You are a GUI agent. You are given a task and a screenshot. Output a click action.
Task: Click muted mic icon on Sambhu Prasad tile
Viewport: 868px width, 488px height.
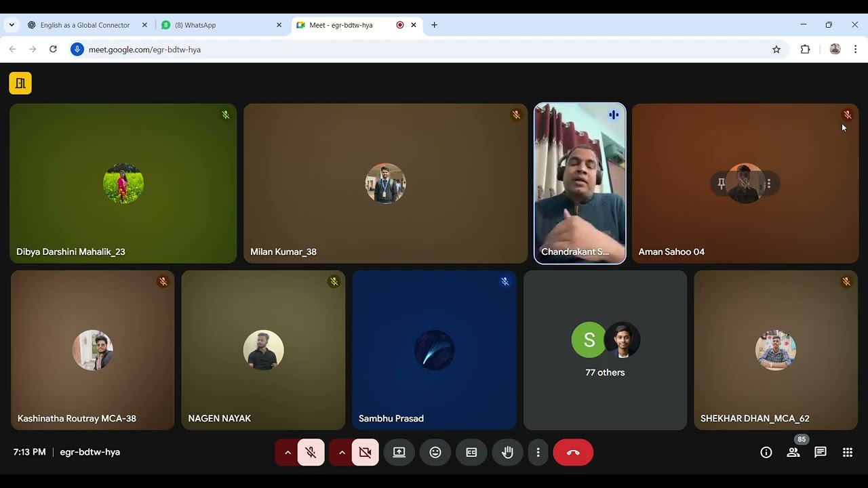coord(505,281)
